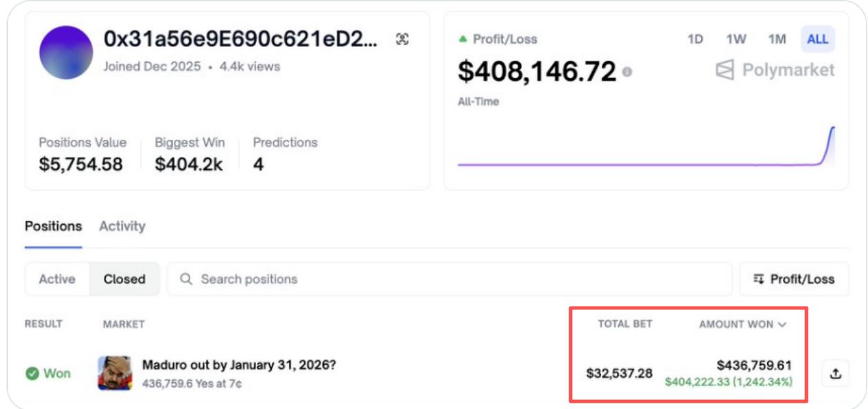Viewport: 868px width, 409px height.
Task: Click the Polymarket logo icon
Action: (725, 70)
